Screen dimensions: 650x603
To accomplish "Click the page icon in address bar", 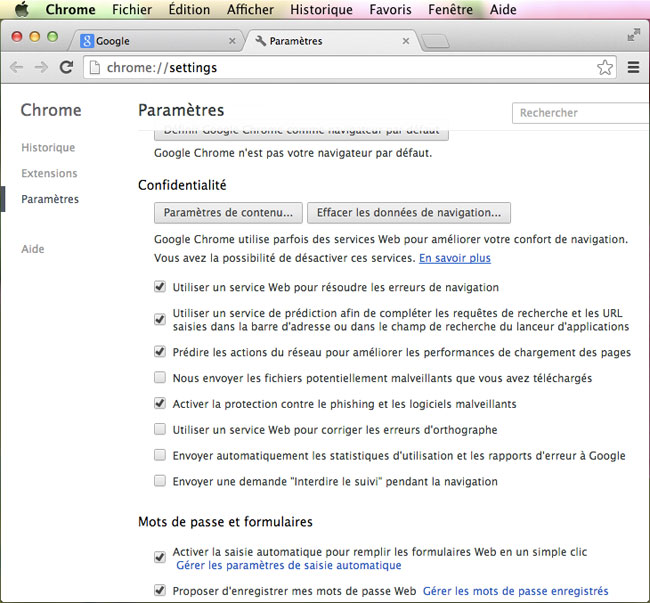I will [x=95, y=67].
